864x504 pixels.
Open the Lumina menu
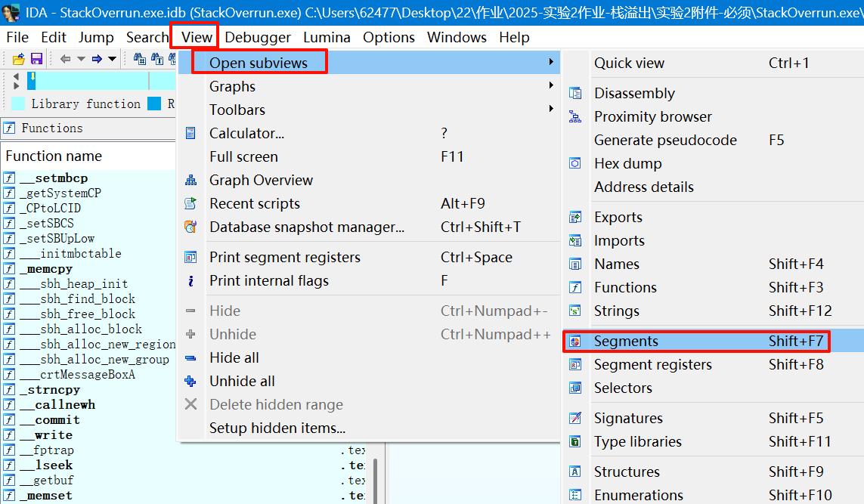point(327,38)
